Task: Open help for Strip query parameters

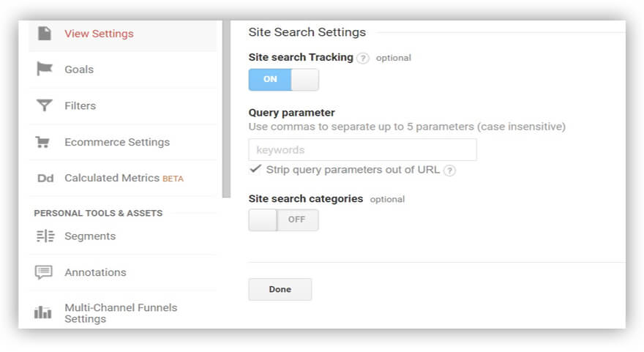Action: 449,171
